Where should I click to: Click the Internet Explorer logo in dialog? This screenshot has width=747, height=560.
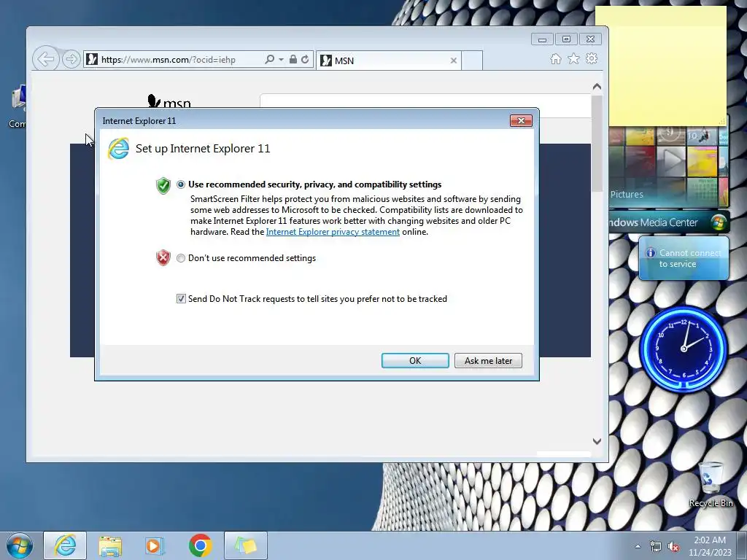[x=119, y=149]
